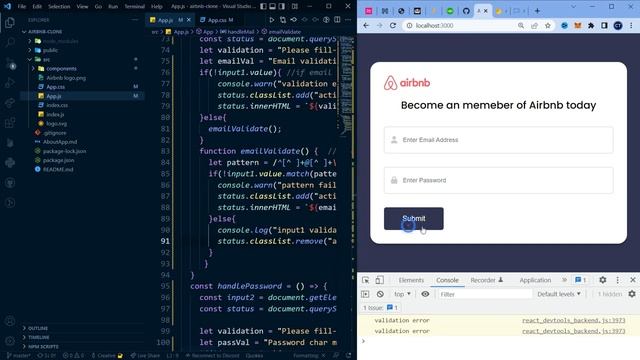Switch to the Application DevTools tab

coord(535,280)
